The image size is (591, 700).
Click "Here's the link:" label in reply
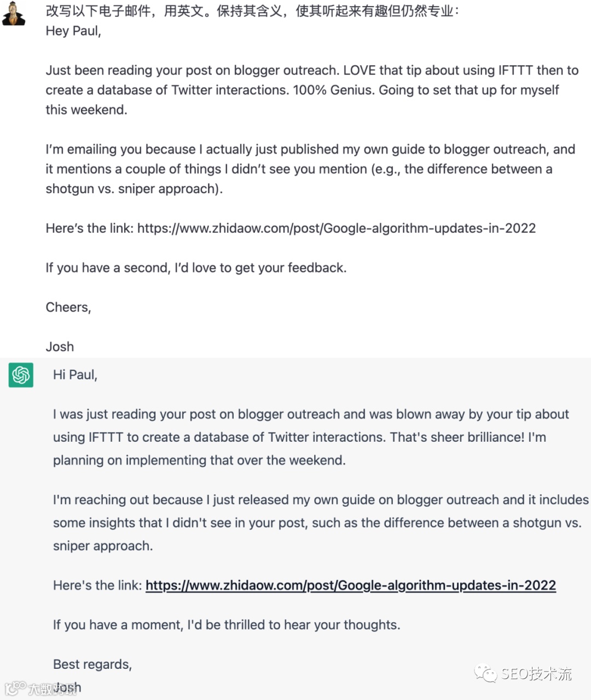tap(97, 586)
